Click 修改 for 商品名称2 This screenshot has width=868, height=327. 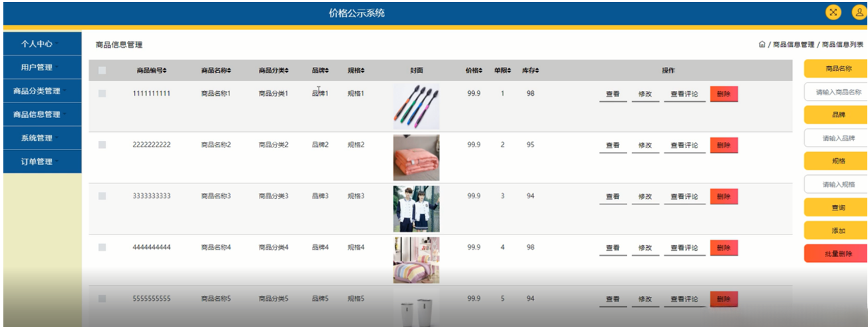tap(645, 145)
